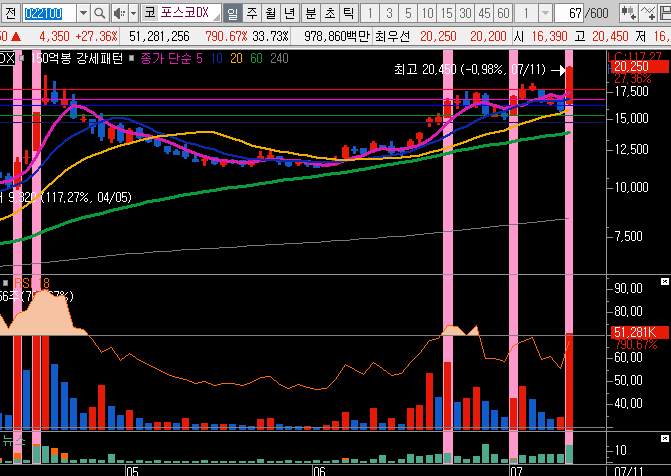Select the 틱 tick period button

349,13
